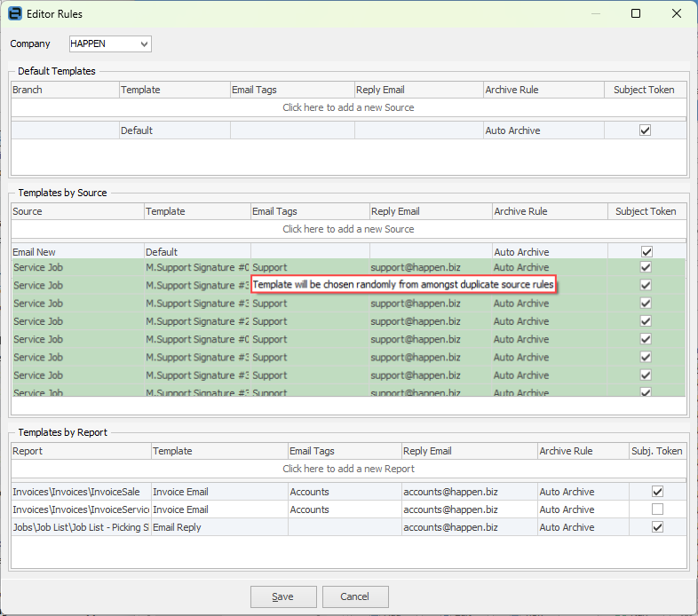Click Email Reply template cell
The height and width of the screenshot is (616, 698).
[219, 527]
